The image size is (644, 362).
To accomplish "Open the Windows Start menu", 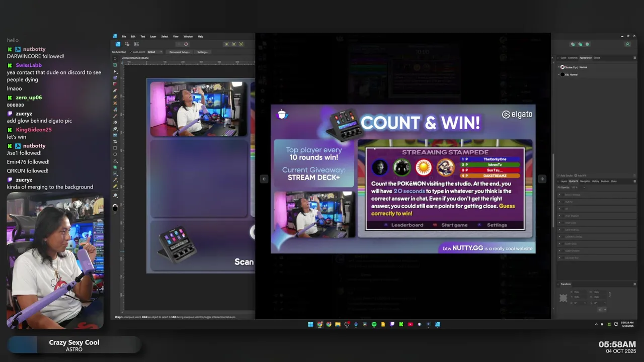I will pos(310,324).
